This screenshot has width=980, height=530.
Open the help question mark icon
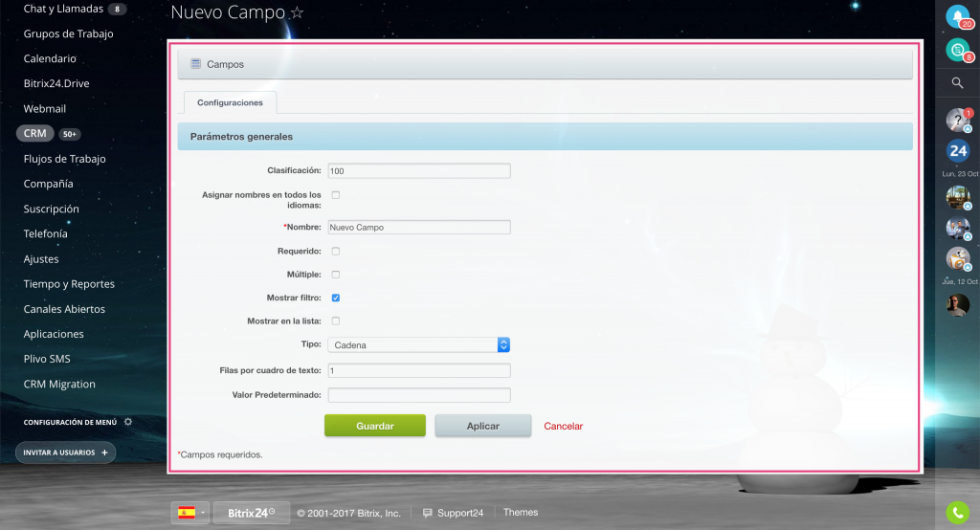pos(957,120)
